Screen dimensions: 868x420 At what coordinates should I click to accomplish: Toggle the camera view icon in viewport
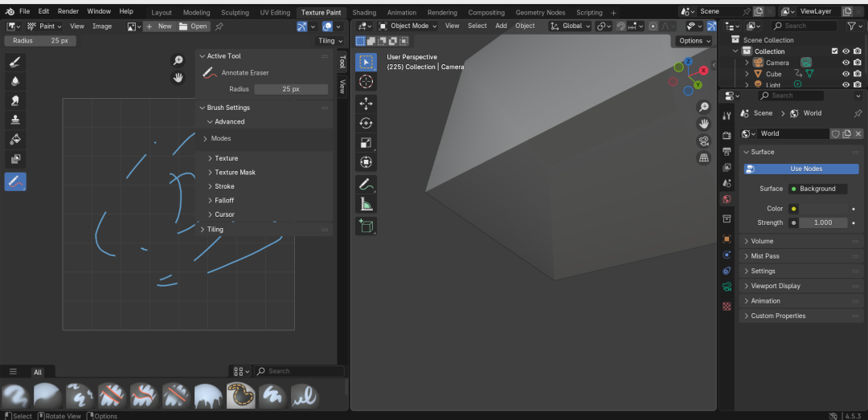(x=703, y=141)
